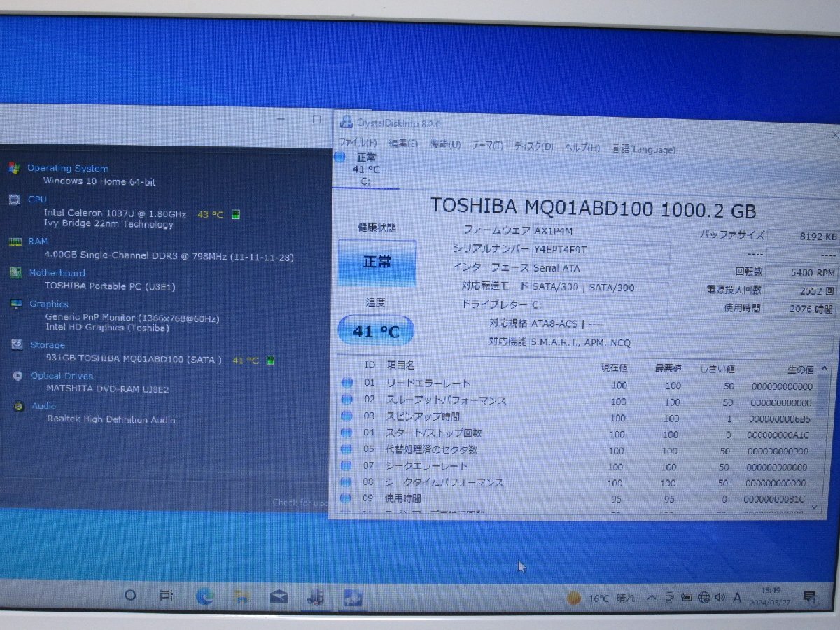This screenshot has width=840, height=630.
Task: Click the status circle for スピンアップ時間
Action: 346,416
